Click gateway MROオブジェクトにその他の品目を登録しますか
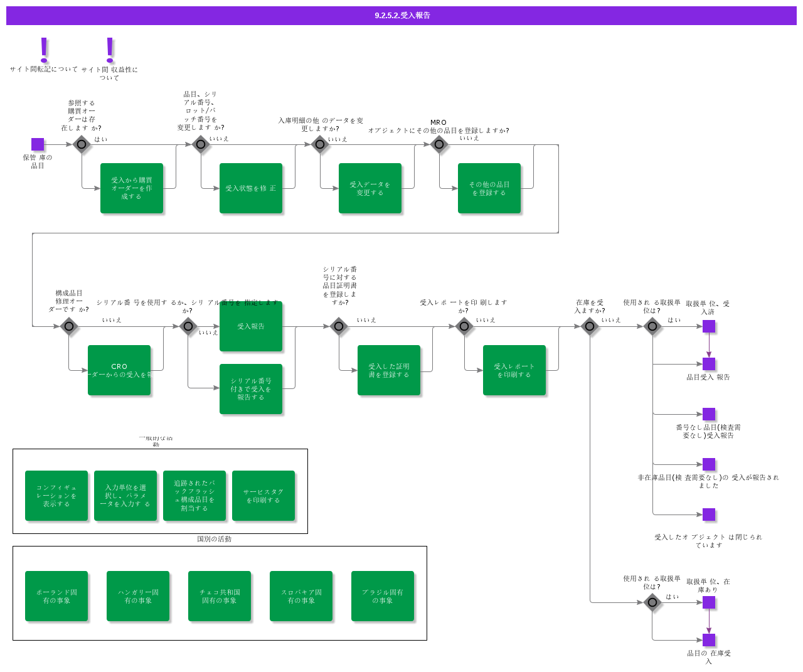The width and height of the screenshot is (803, 672). click(x=439, y=144)
